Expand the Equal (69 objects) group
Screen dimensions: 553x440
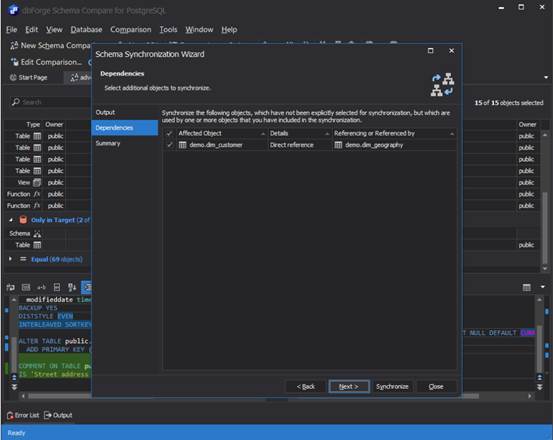(x=10, y=259)
